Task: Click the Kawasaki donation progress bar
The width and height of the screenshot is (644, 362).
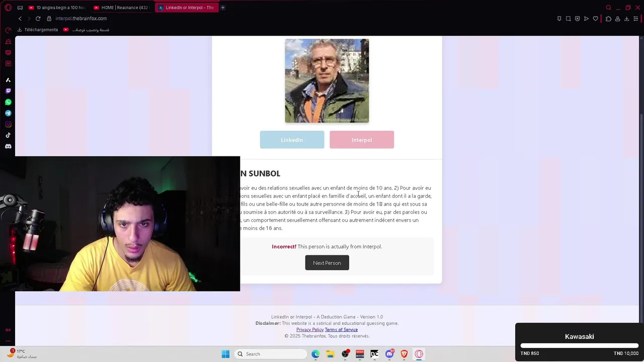Action: [x=580, y=346]
